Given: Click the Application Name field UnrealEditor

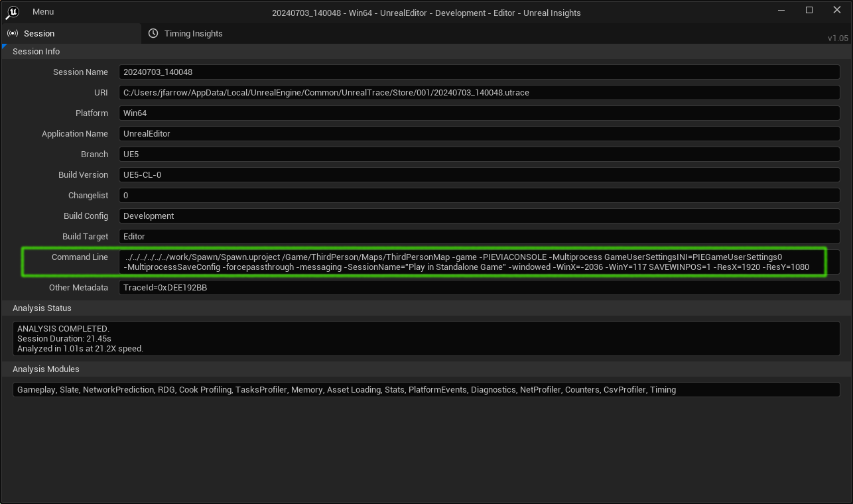Looking at the screenshot, I should click(x=479, y=133).
